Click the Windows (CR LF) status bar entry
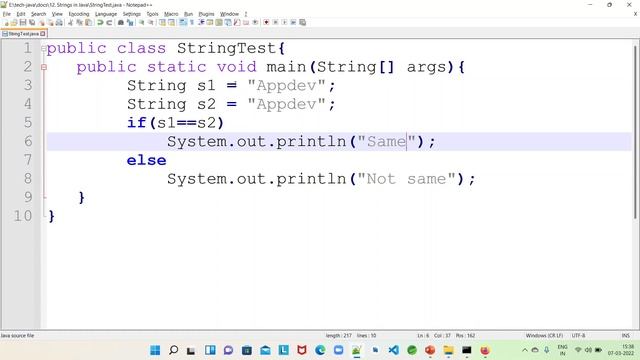Image resolution: width=640 pixels, height=360 pixels. (x=544, y=336)
